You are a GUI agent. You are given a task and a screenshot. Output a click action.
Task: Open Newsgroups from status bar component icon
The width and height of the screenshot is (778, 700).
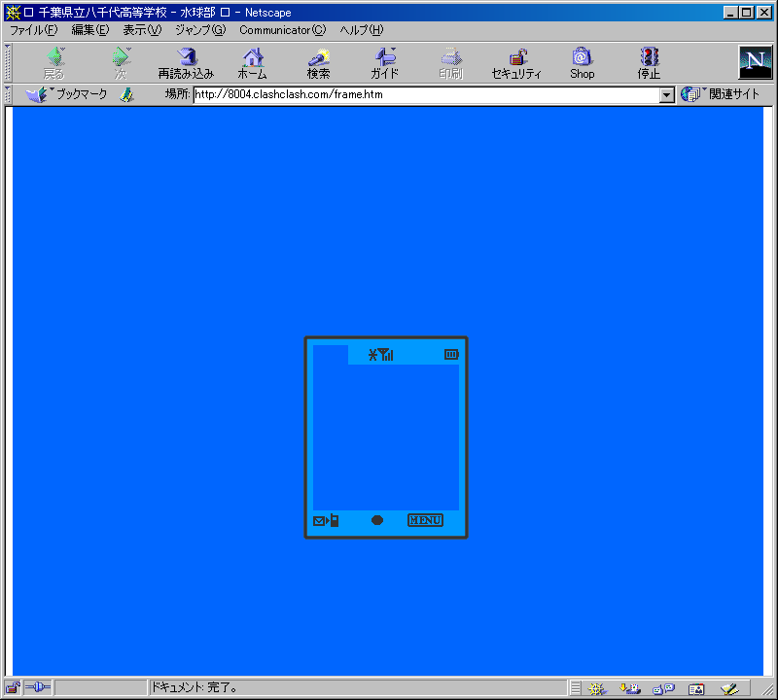pos(663,688)
